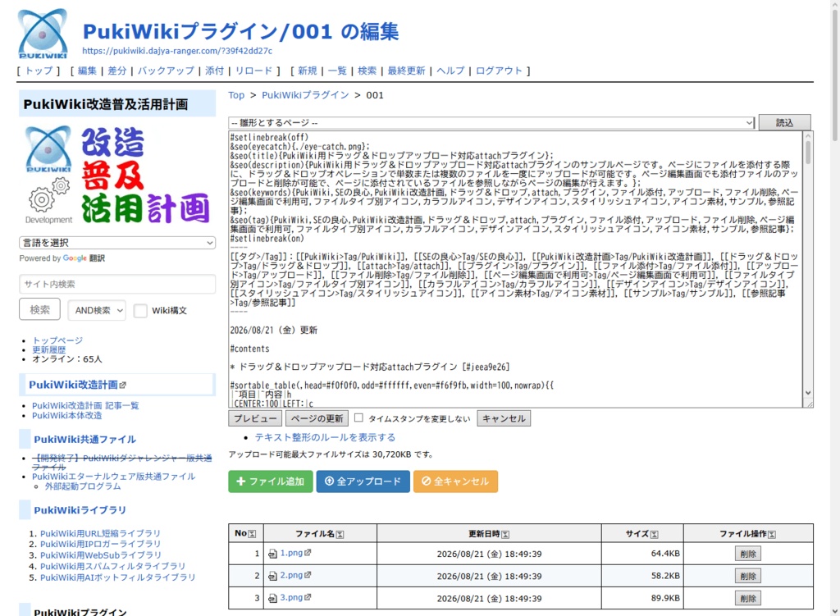Sort table by No column icon
The width and height of the screenshot is (840, 616).
click(x=253, y=534)
